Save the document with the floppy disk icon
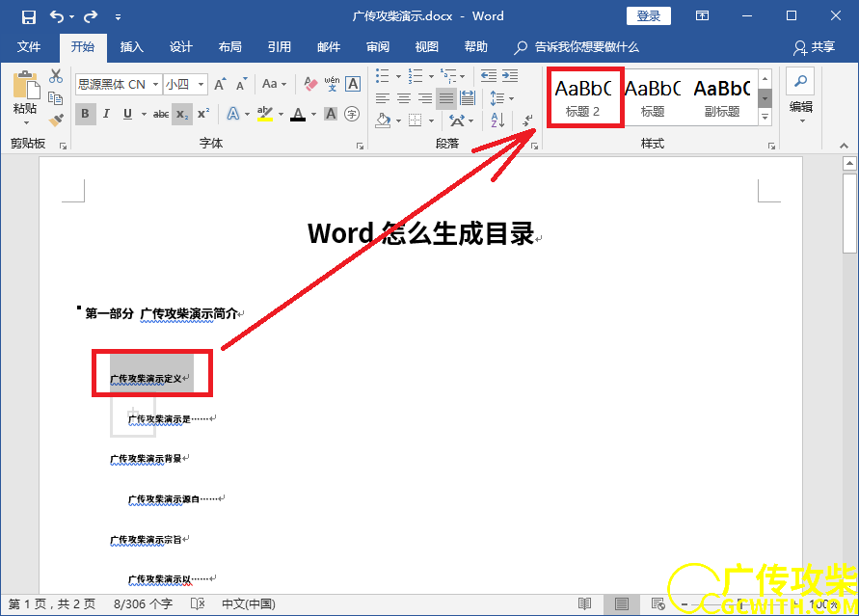 point(29,17)
